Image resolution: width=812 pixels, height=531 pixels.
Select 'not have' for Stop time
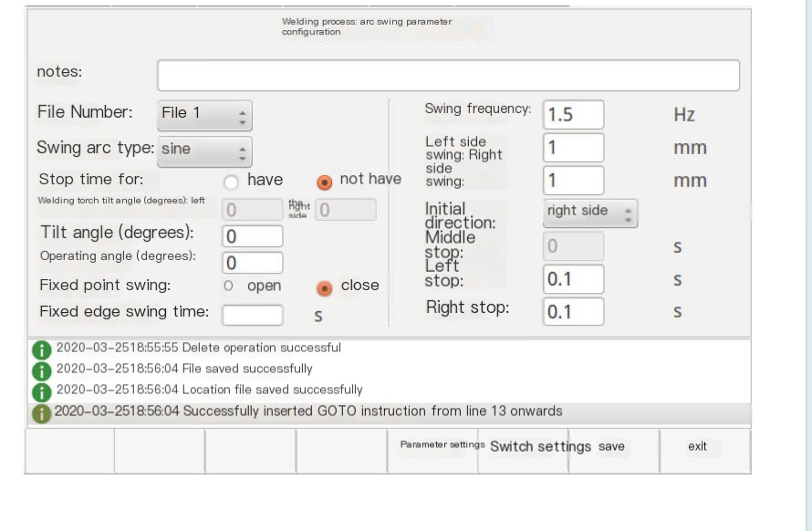(x=323, y=181)
